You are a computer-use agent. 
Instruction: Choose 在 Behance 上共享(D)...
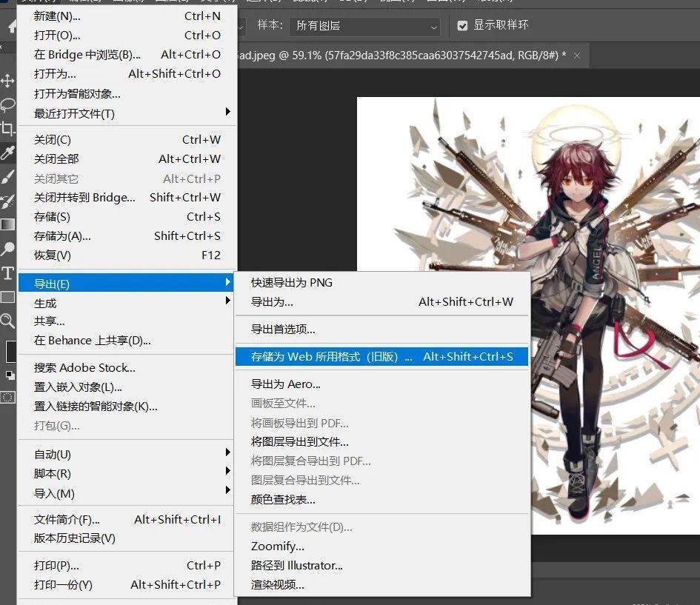(x=127, y=341)
